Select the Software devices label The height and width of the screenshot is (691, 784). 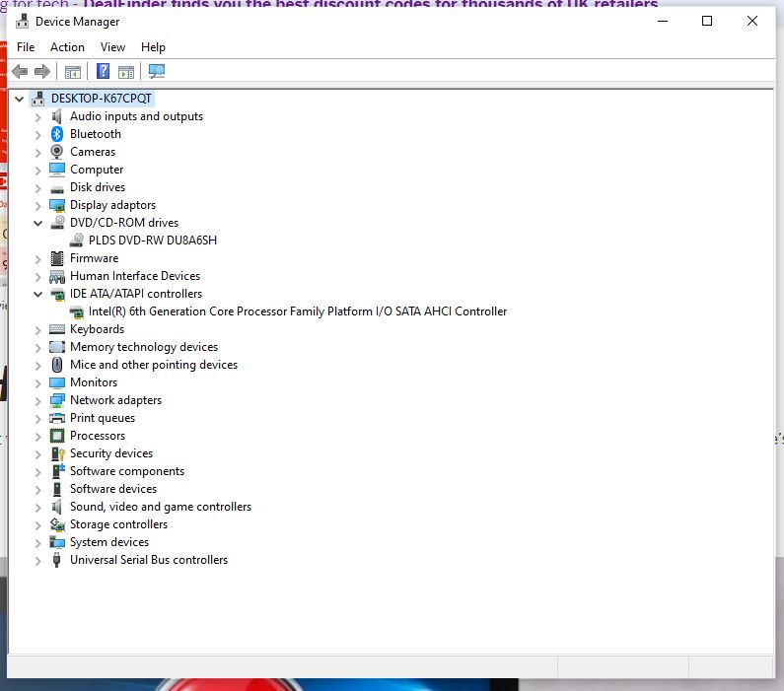pos(113,489)
